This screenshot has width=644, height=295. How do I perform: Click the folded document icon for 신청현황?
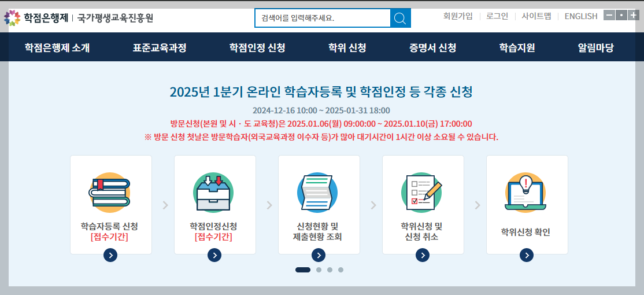317,192
